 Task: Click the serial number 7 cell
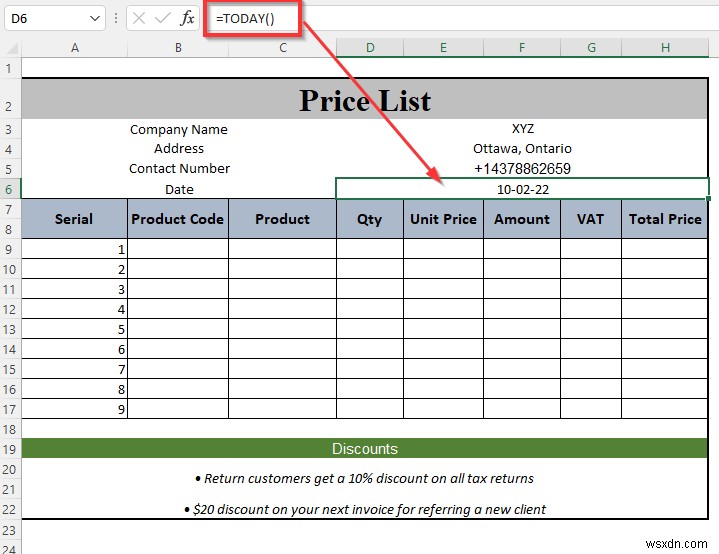(x=74, y=369)
